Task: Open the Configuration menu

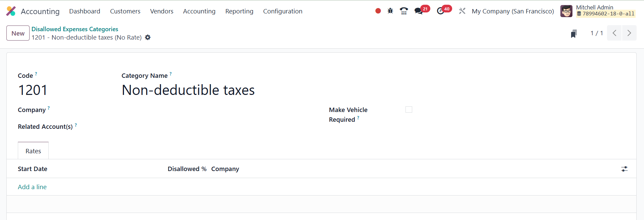Action: [x=283, y=11]
